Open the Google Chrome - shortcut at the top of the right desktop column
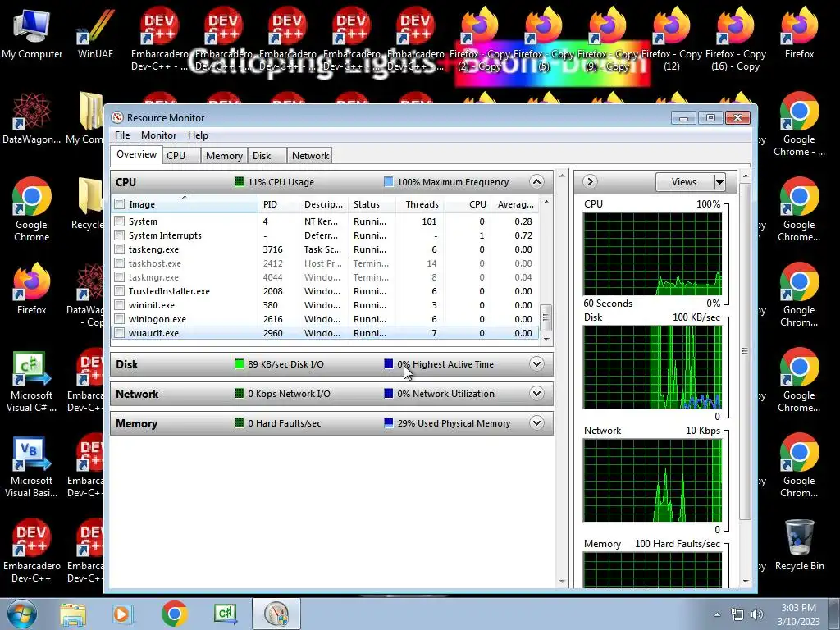The image size is (840, 630). click(x=799, y=125)
